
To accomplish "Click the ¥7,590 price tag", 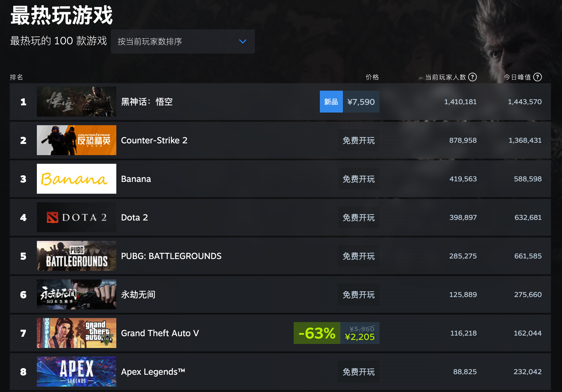I will pos(361,102).
